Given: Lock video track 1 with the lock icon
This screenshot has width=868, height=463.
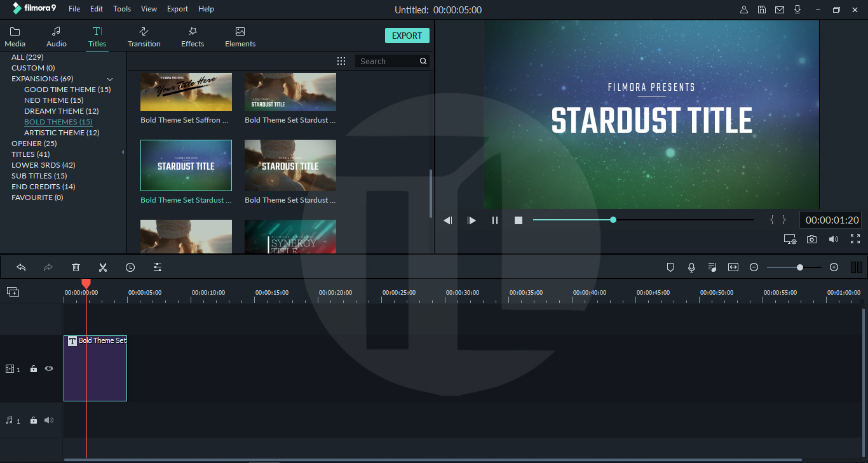Looking at the screenshot, I should [33, 368].
